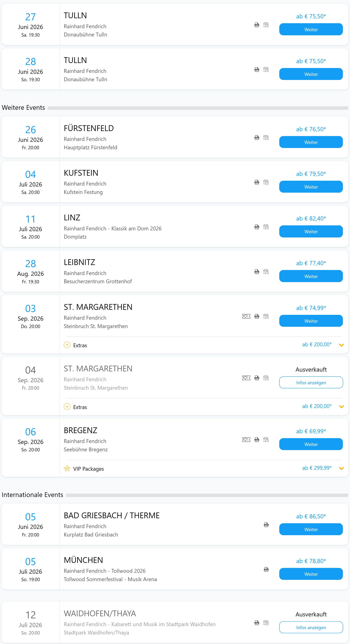Click heart ticket icon for St. Margarethen 03 Sep.
Image resolution: width=350 pixels, height=644 pixels.
246,316
